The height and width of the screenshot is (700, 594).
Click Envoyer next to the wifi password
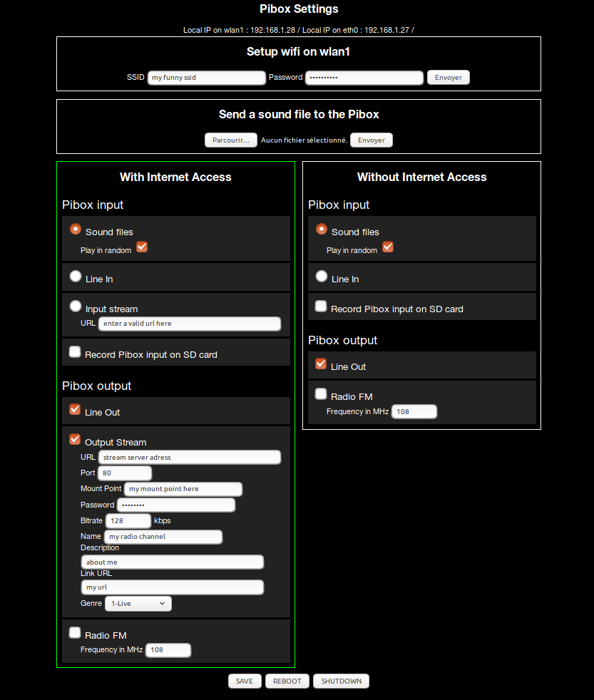coord(448,78)
